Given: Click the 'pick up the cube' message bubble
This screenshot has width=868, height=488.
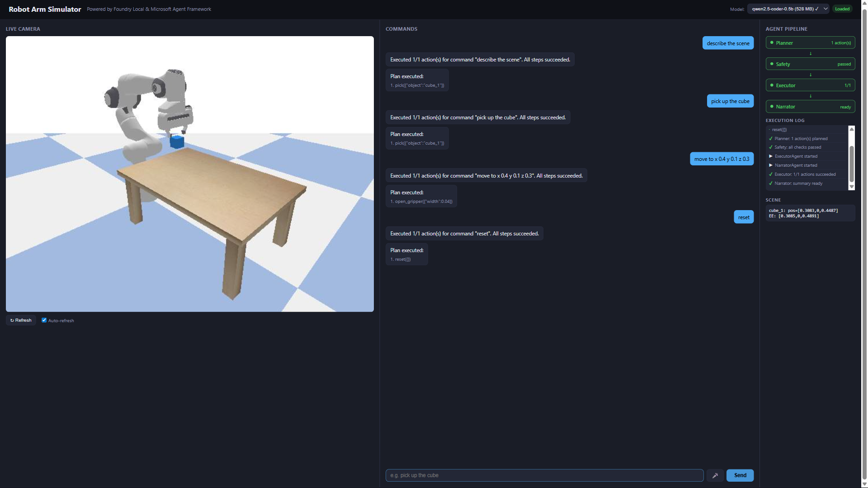Looking at the screenshot, I should click(x=730, y=101).
